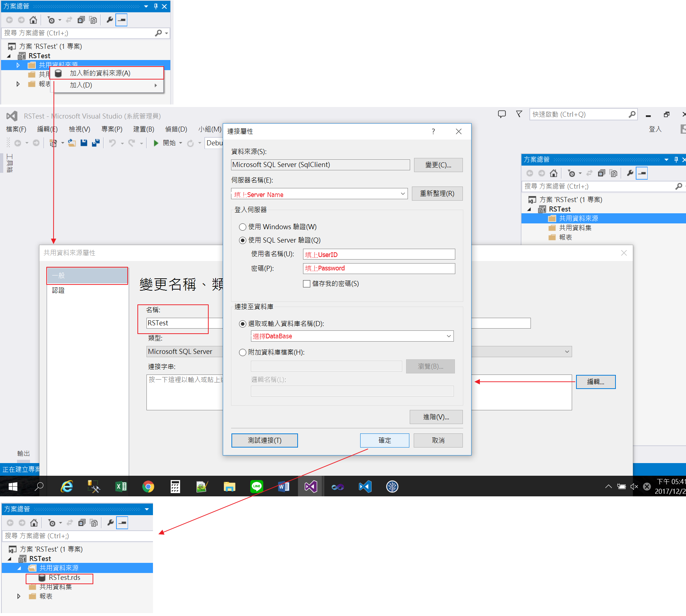
Task: Select 附加資料庫檔案 radio button
Action: tap(243, 352)
